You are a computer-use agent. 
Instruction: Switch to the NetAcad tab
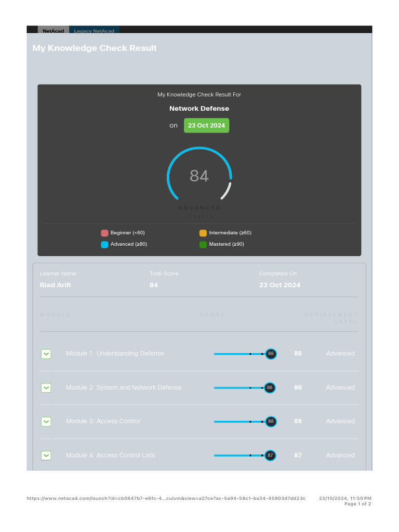[54, 30]
